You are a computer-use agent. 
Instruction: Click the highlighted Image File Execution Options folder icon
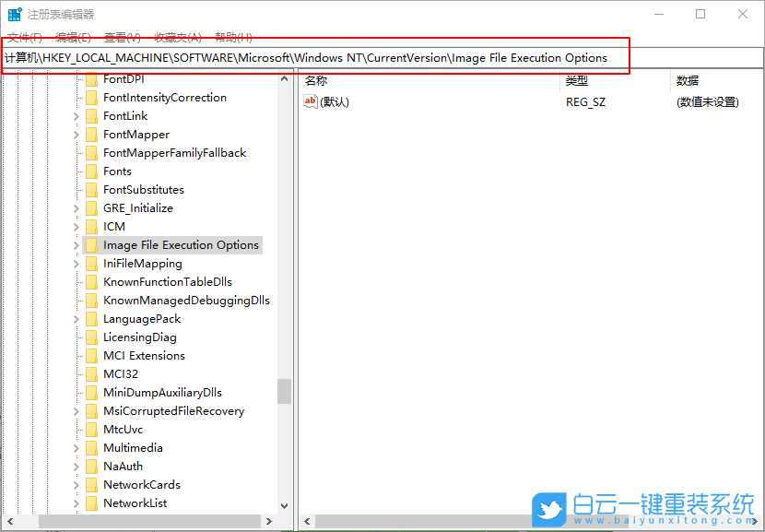coord(93,244)
